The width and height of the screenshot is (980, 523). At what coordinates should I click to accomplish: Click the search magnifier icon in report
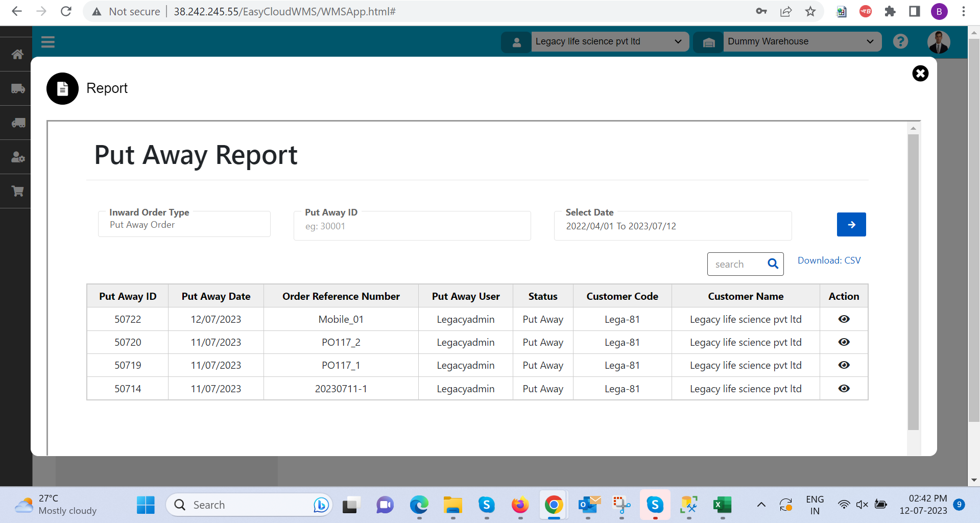point(773,264)
